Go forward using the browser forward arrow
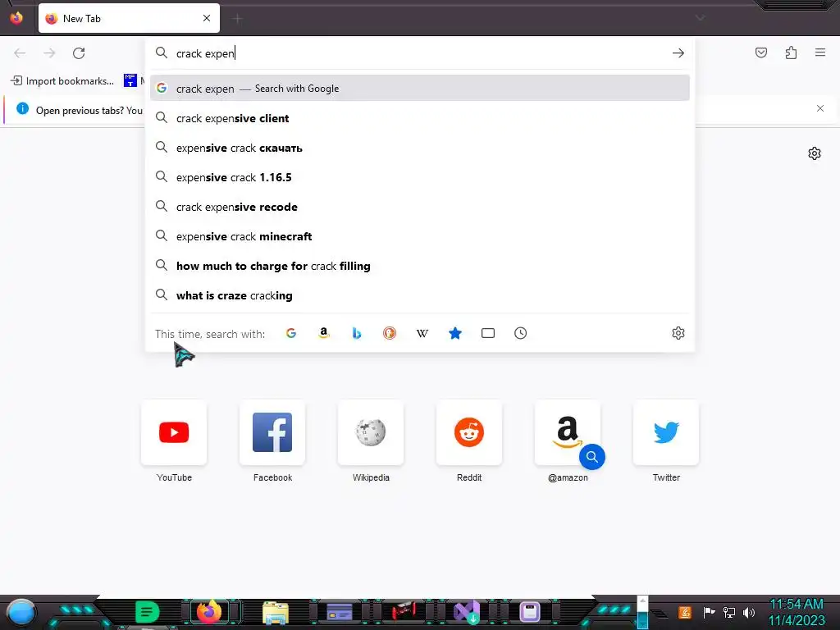840x630 pixels. tap(49, 53)
